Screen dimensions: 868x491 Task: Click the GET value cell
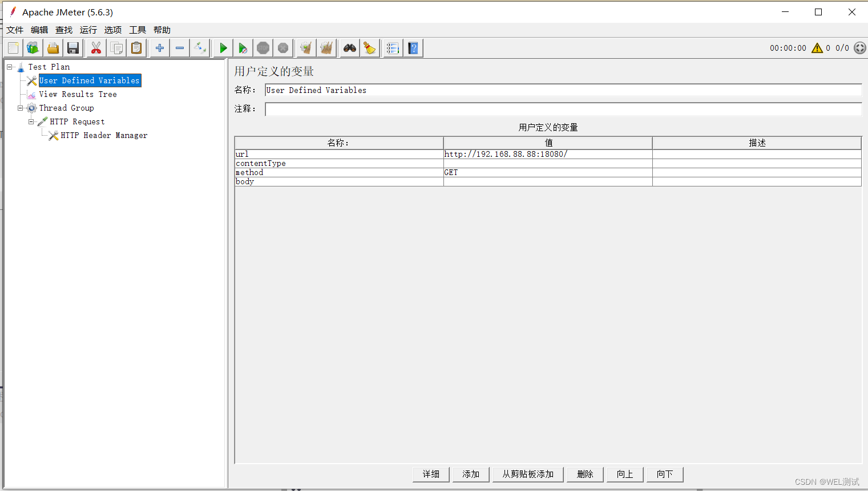coord(548,172)
